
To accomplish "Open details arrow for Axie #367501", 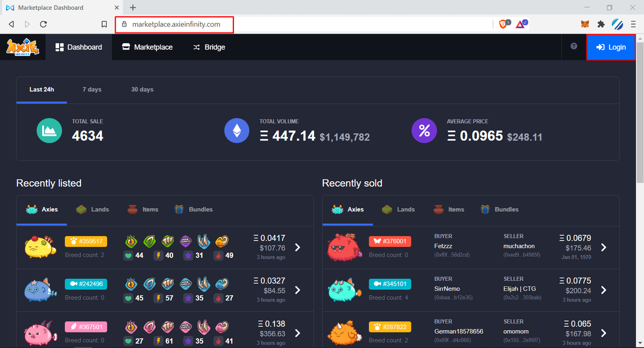I will (x=298, y=333).
